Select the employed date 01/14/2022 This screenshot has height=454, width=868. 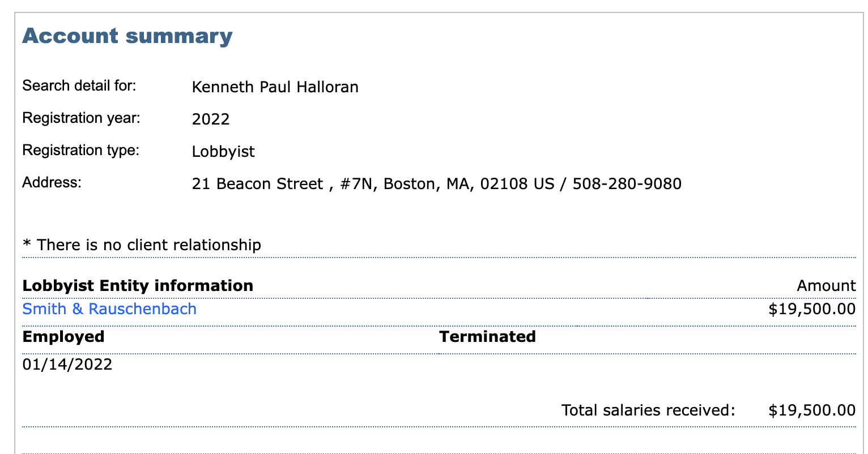[67, 364]
